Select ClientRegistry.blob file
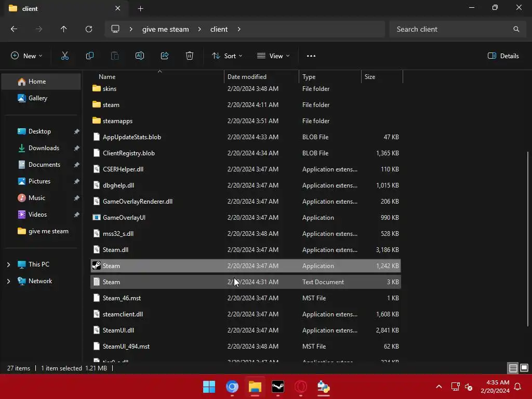This screenshot has height=399, width=532. 246,153
